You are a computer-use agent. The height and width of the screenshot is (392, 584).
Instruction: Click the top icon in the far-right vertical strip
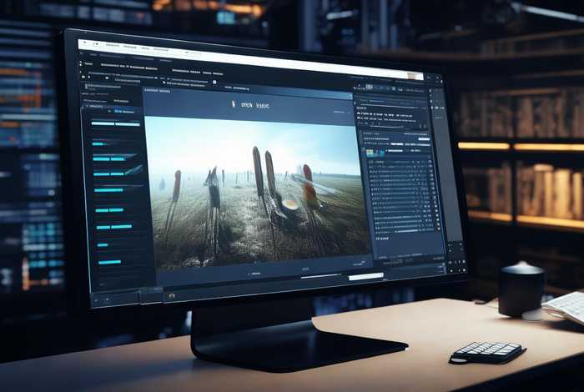coord(435,77)
